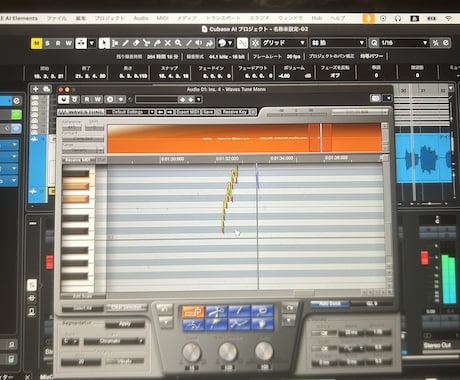The width and height of the screenshot is (460, 380).
Task: Open the プロジェクト menu
Action: [110, 18]
